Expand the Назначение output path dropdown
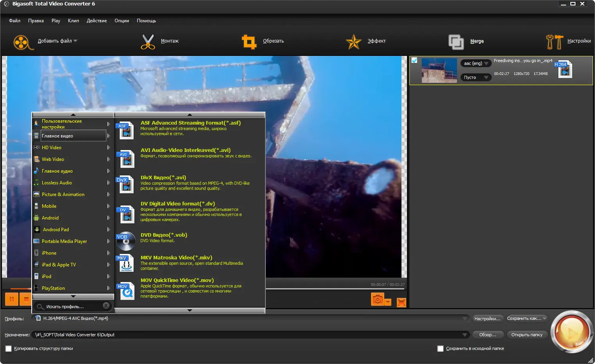 coord(464,335)
